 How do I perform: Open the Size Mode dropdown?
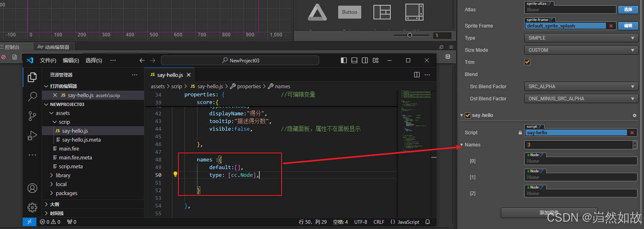[581, 50]
